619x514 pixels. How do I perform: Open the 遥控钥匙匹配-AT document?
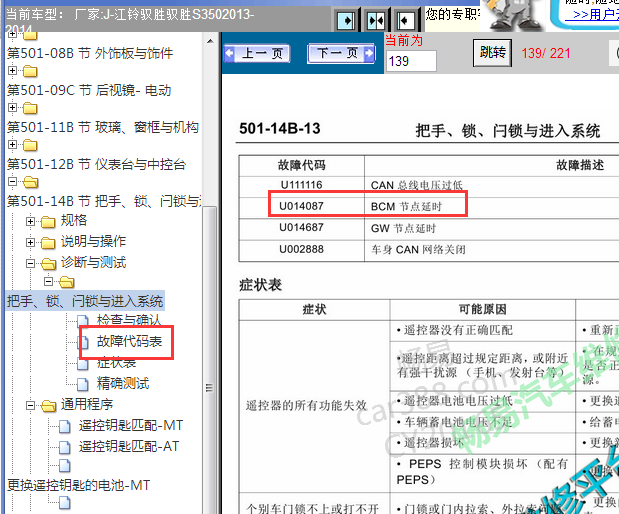129,446
